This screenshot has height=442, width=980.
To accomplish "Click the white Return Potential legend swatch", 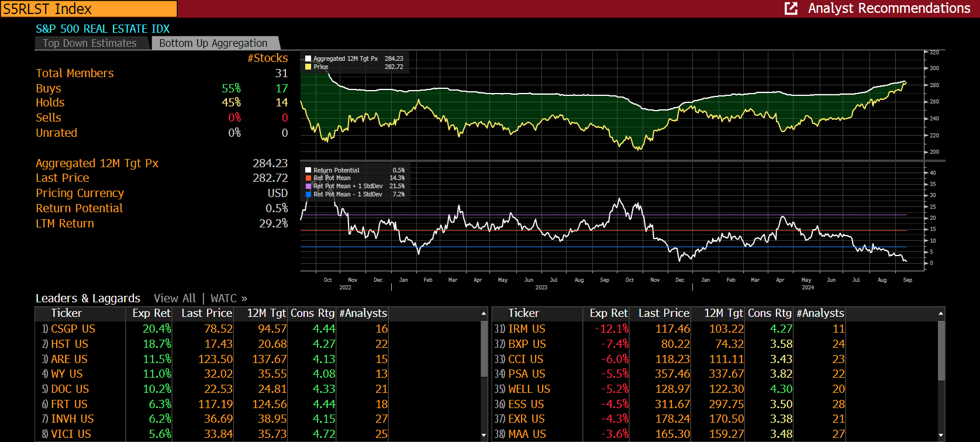I will point(308,170).
